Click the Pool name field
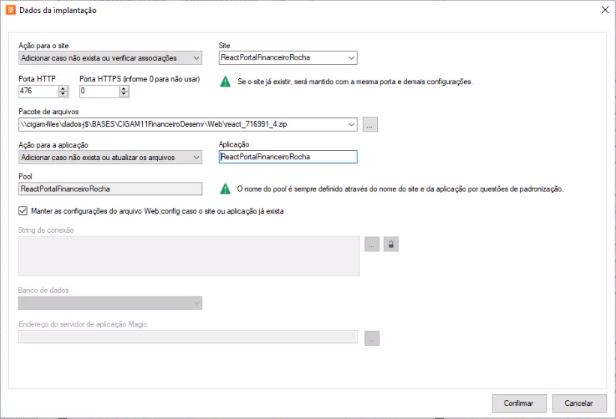616x419 pixels. pyautogui.click(x=110, y=188)
